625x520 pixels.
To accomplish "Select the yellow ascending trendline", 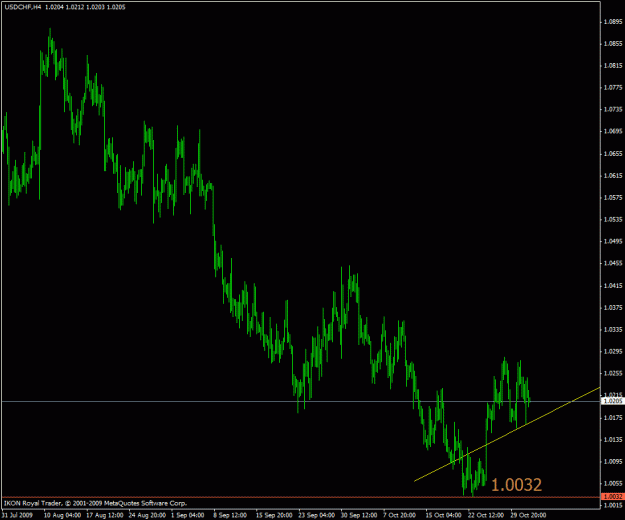I will tap(507, 434).
